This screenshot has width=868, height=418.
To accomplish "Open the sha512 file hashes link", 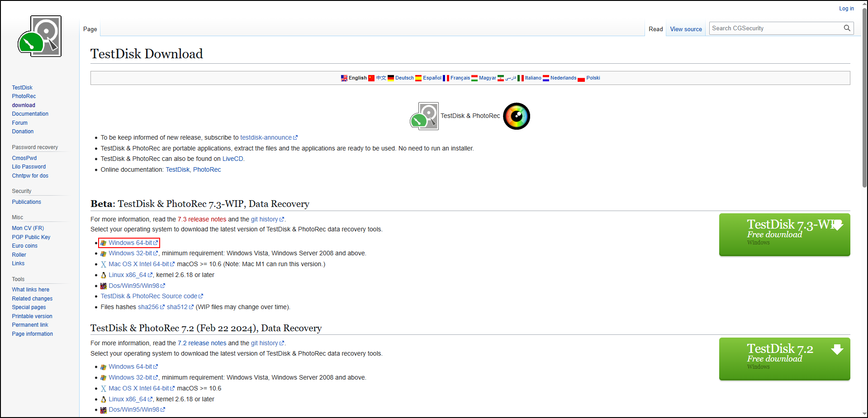I will pyautogui.click(x=180, y=307).
